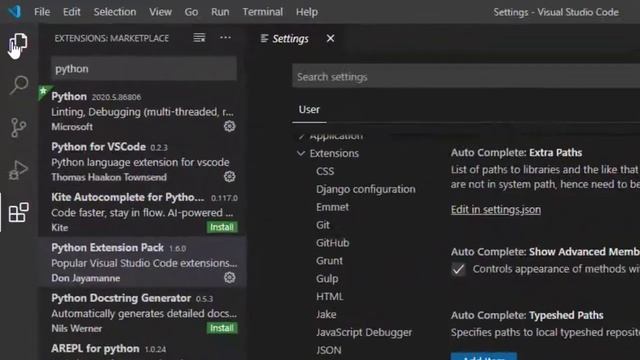
Task: Click the Settings tab file icon
Action: [264, 38]
